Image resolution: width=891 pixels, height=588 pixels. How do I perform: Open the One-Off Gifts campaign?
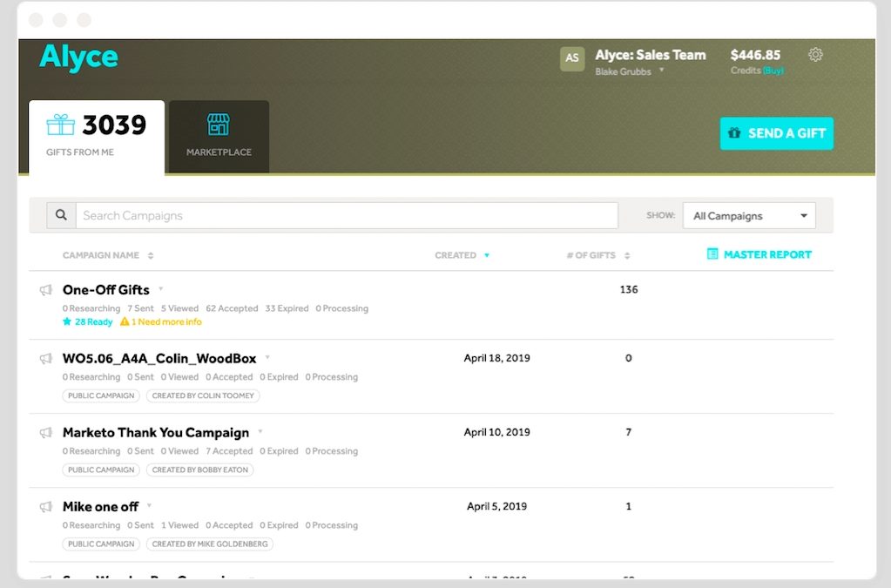click(105, 290)
